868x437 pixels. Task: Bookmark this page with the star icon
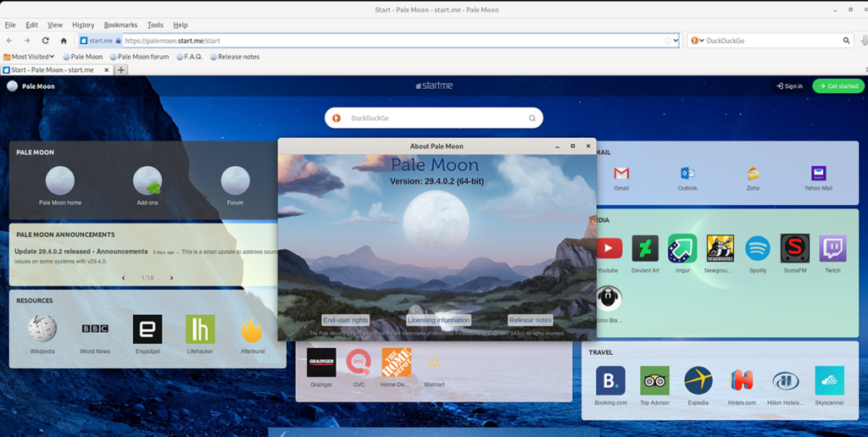tap(668, 41)
